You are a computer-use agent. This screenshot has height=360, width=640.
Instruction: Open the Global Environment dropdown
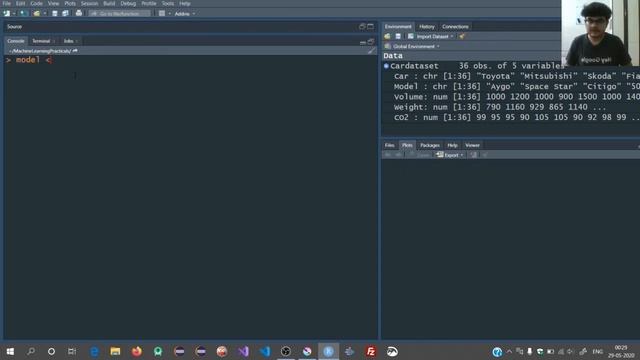coord(413,47)
